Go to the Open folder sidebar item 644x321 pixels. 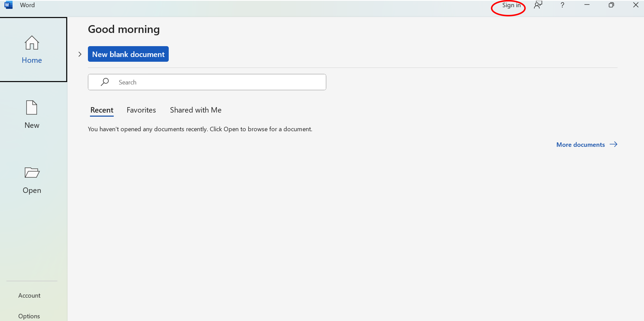32,180
